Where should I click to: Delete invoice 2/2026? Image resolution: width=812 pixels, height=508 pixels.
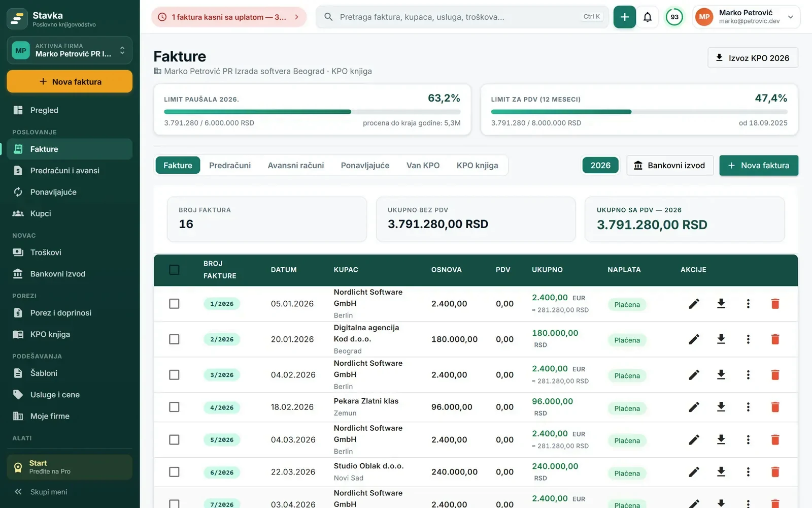(775, 339)
